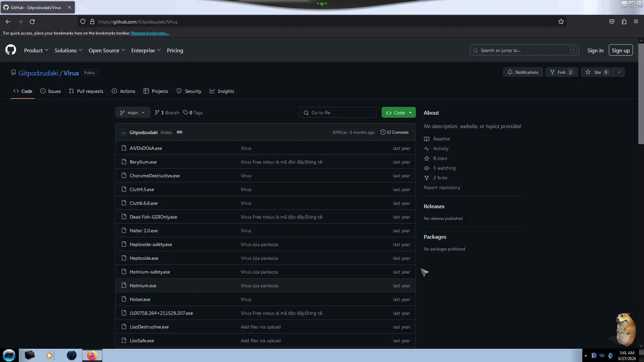Click the Sign up button
This screenshot has width=644, height=362.
621,50
